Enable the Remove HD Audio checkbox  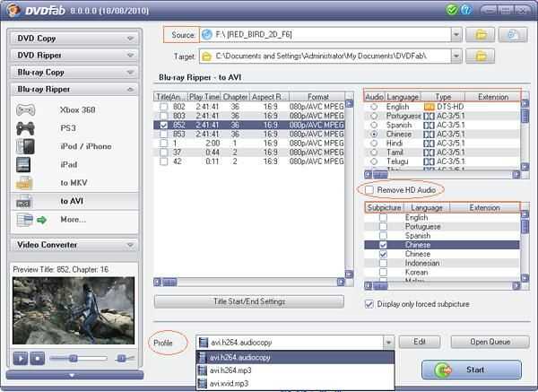click(369, 190)
